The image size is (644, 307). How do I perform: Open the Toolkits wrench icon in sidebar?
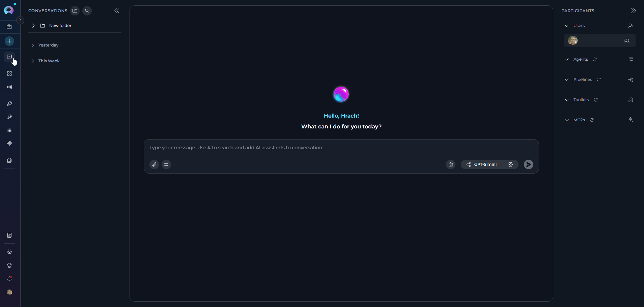tap(9, 117)
